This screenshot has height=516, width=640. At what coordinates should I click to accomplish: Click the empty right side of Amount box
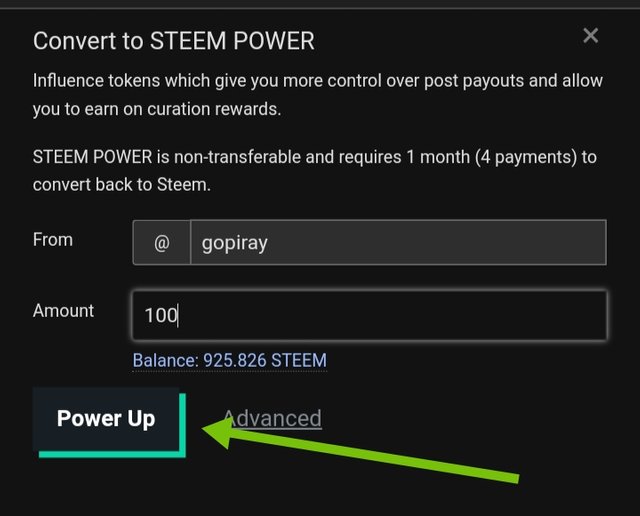(x=500, y=315)
